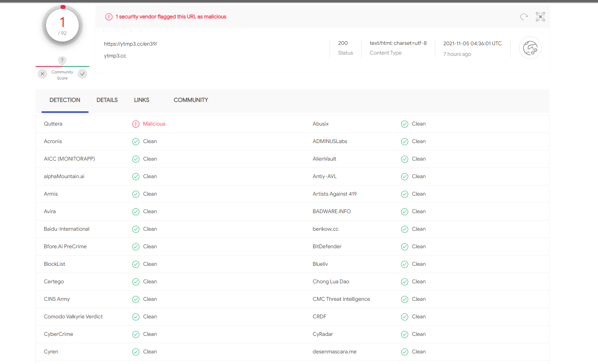Click the text/html content type value

point(398,43)
